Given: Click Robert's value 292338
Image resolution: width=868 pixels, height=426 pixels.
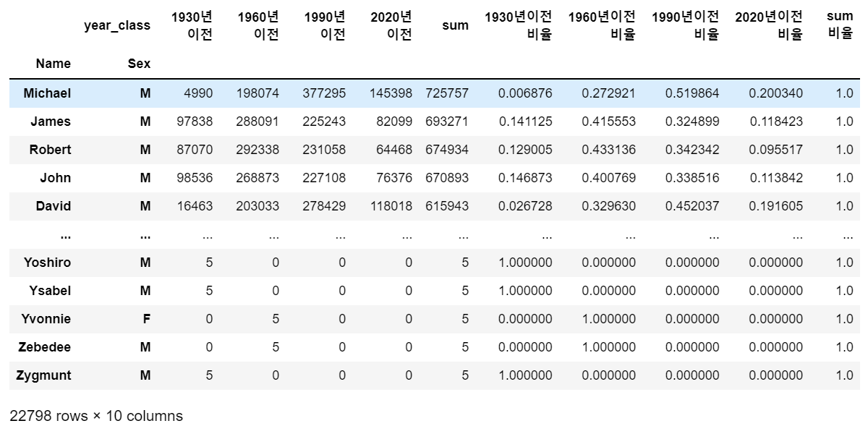Looking at the screenshot, I should pyautogui.click(x=258, y=150).
